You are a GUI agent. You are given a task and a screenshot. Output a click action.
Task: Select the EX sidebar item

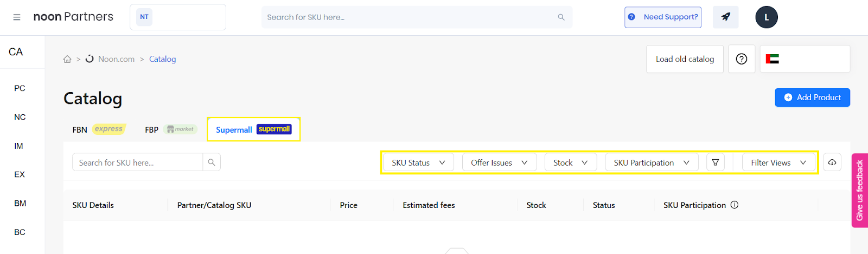tap(20, 174)
